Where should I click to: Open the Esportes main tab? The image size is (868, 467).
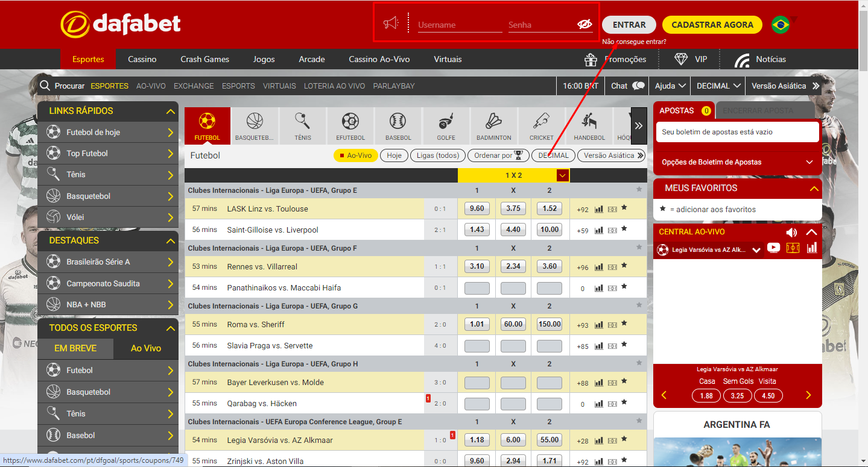tap(88, 59)
